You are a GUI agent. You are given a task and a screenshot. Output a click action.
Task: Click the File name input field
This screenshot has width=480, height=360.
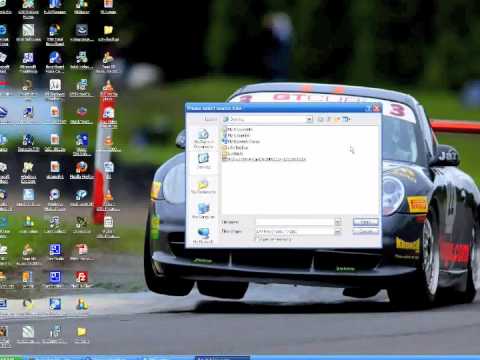(295, 222)
